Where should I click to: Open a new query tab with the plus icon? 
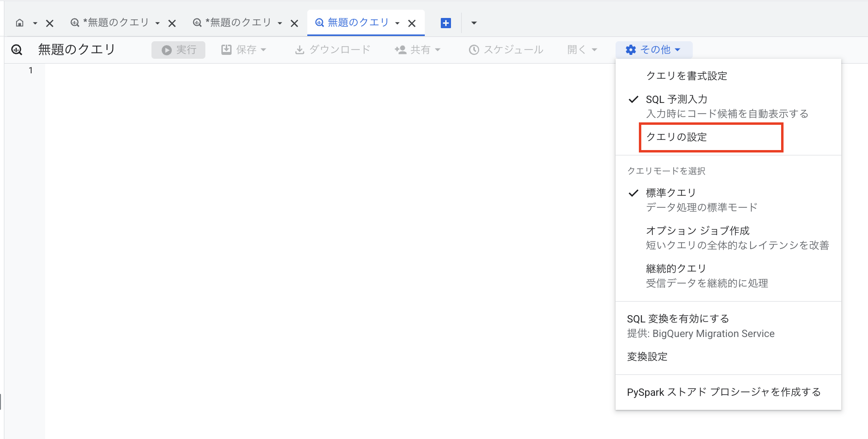point(445,22)
